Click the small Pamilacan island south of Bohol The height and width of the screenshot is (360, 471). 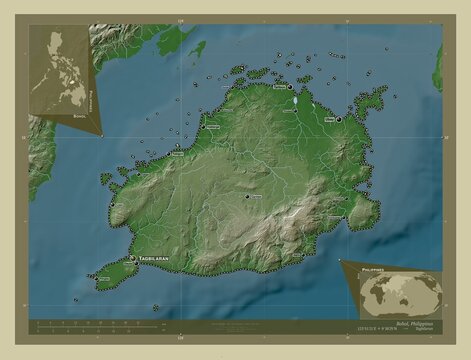[x=156, y=307]
